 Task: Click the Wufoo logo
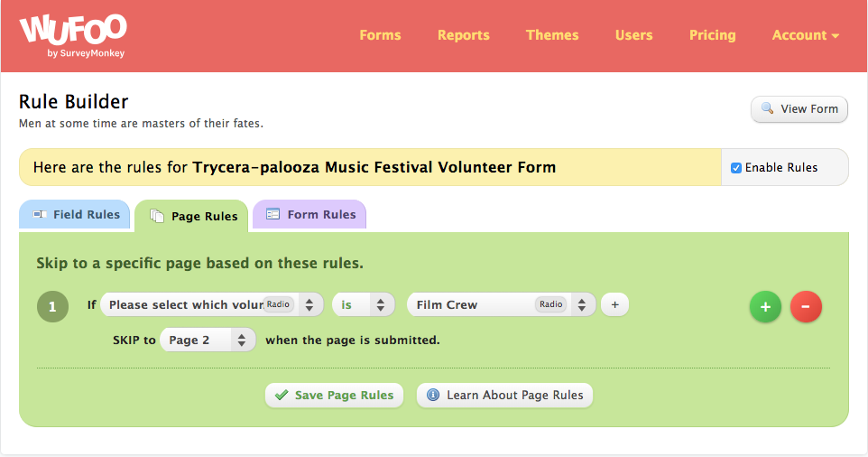coord(73,36)
